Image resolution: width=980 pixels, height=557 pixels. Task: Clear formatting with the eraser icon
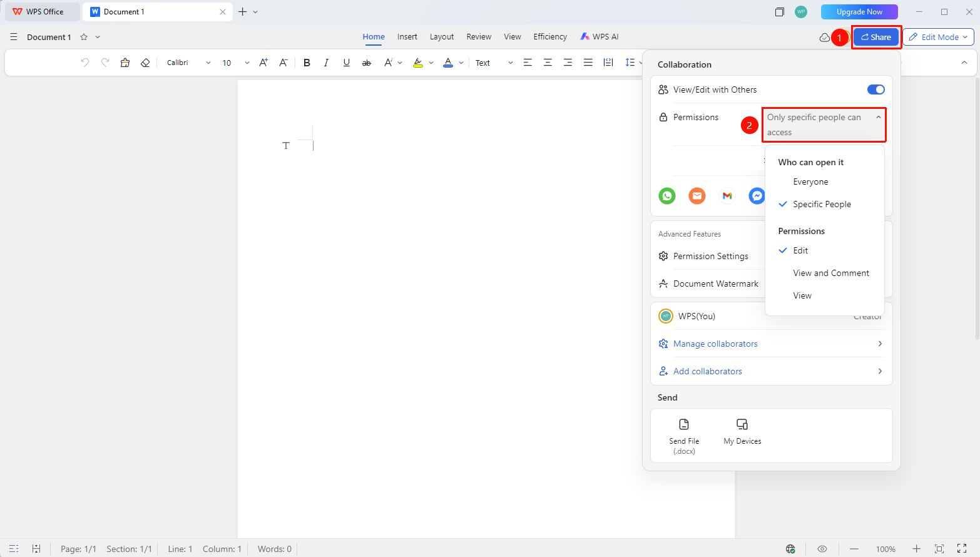[145, 63]
